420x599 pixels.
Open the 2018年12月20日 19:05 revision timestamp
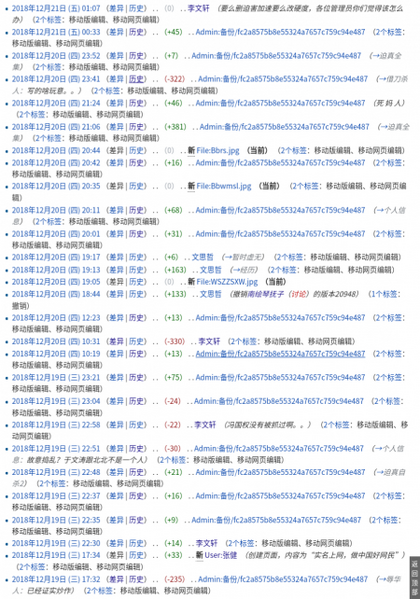pyautogui.click(x=56, y=282)
